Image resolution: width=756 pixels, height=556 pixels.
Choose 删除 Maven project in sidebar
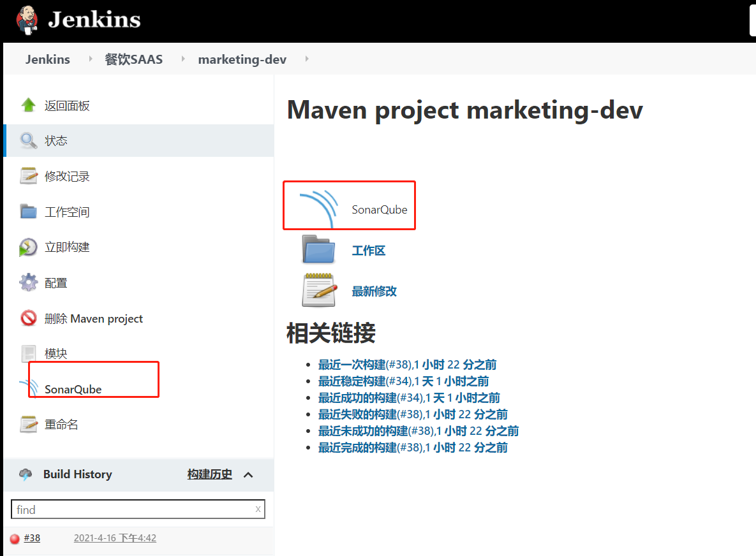94,318
